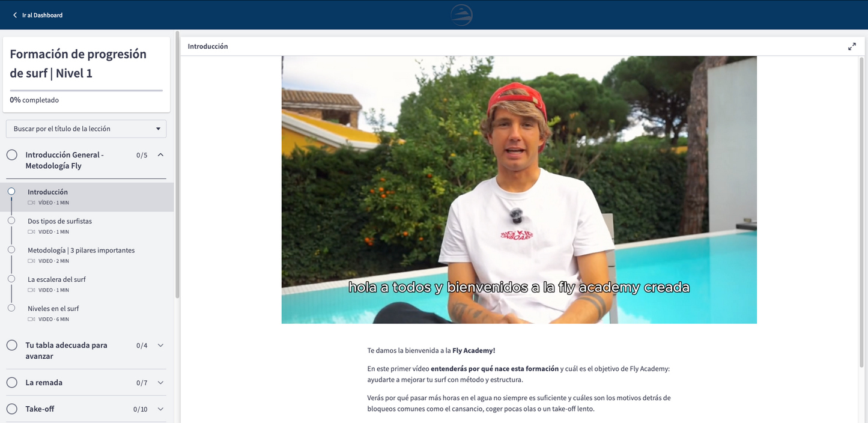Open the Buscar por el título dropdown

coord(86,129)
